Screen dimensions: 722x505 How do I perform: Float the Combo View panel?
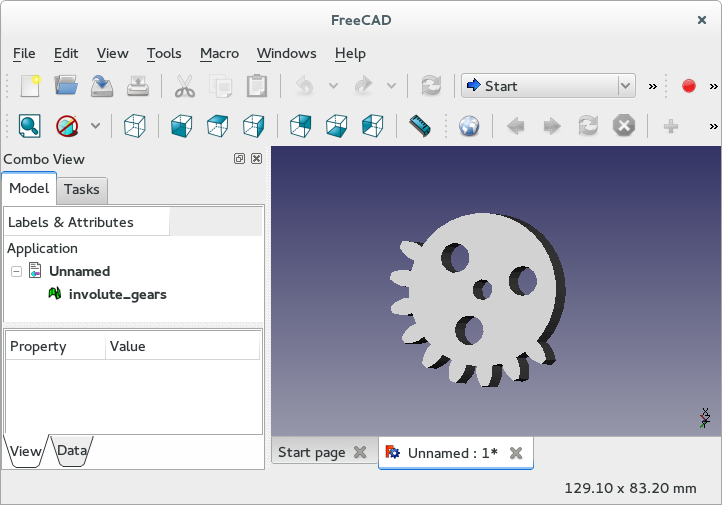click(x=239, y=159)
